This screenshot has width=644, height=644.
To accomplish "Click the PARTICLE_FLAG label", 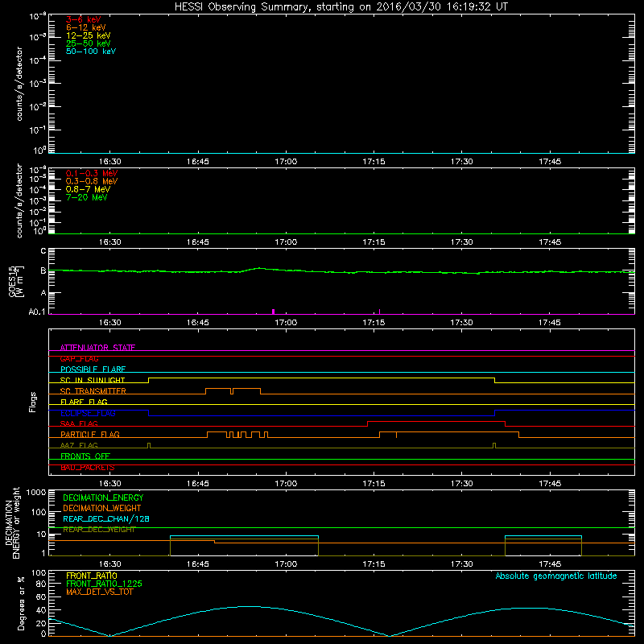I will [90, 435].
